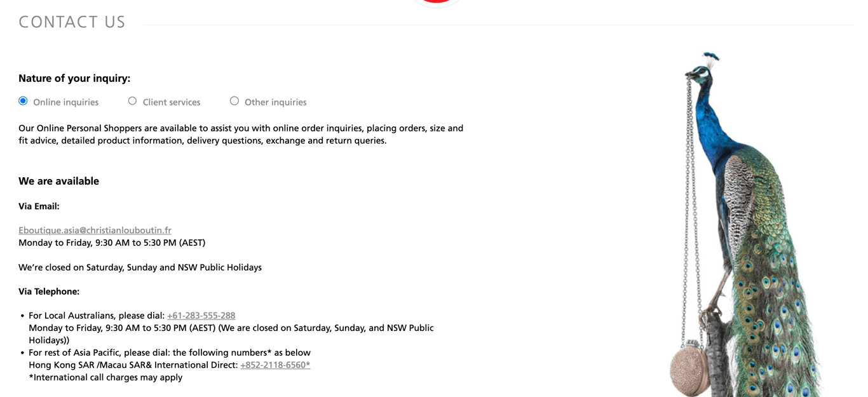Click the "Nature of your inquiry" heading
The height and width of the screenshot is (397, 868).
[74, 79]
